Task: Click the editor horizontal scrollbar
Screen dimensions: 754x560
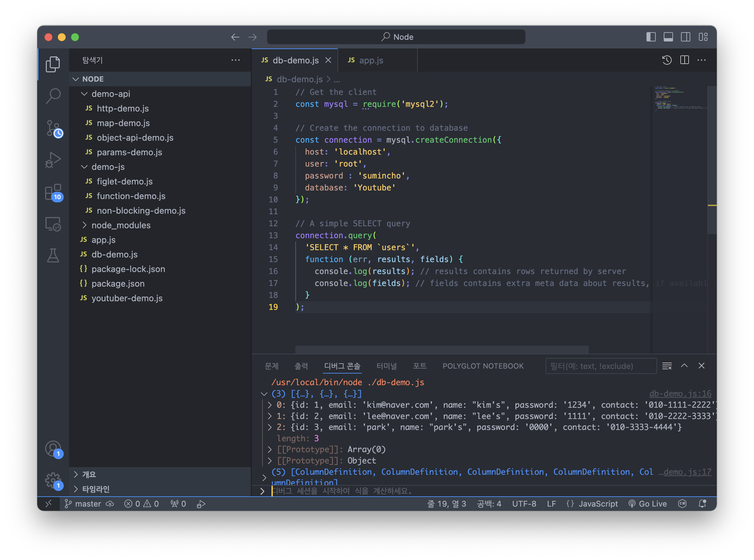Action: pos(442,349)
